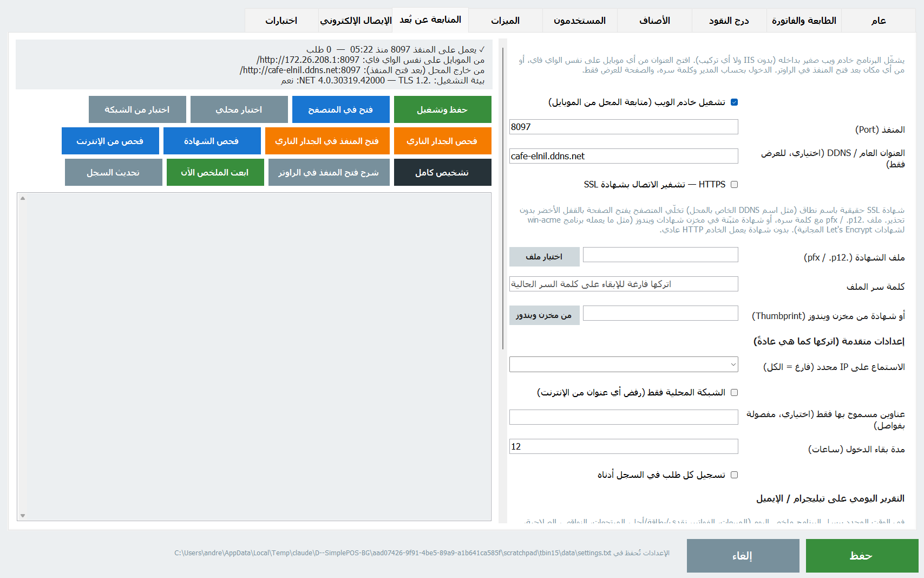Viewport: 924px width, 578px height.
Task: Select the الأصناف tab
Action: [654, 21]
